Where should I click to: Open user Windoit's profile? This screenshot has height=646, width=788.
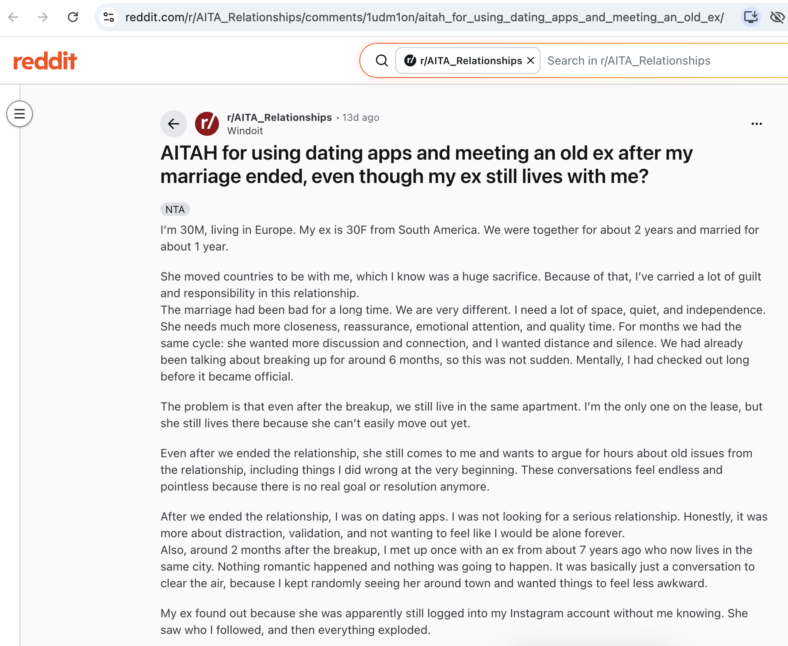[245, 131]
